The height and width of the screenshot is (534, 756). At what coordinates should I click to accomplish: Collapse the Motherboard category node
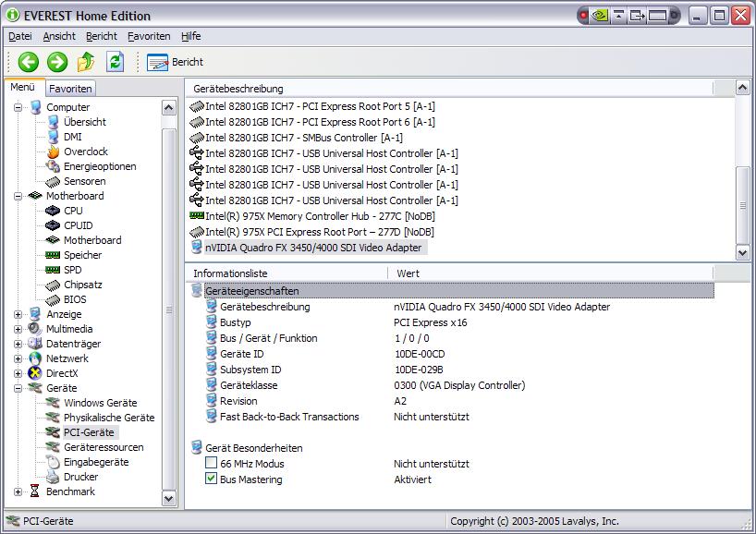[18, 196]
